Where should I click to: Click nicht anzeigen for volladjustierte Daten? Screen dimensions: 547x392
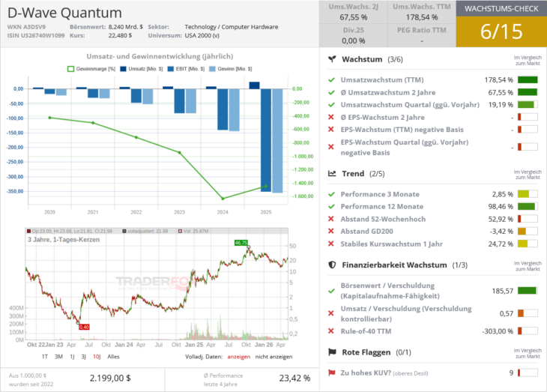[x=273, y=356]
